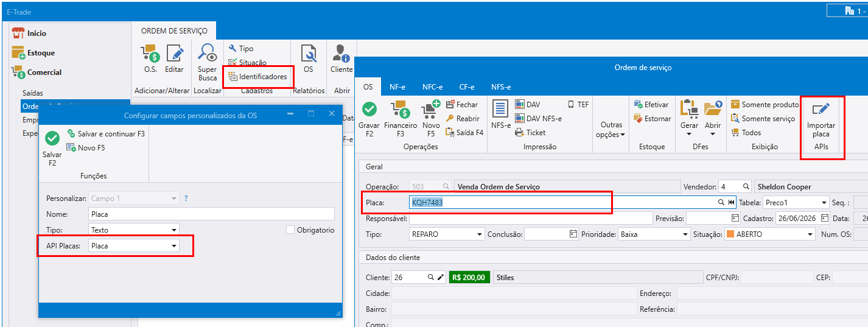Screen dimensions: 868x327
Task: Click Saída F4
Action: (464, 132)
